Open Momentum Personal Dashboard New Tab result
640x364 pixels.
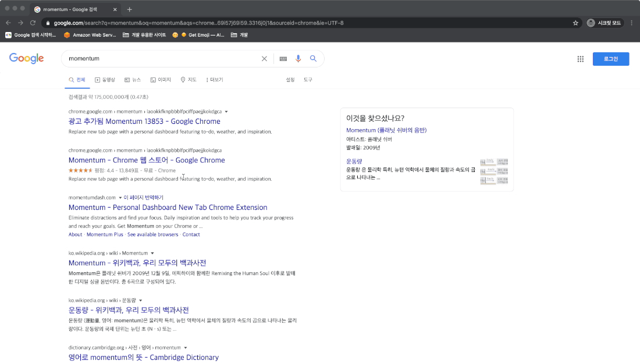pos(168,208)
